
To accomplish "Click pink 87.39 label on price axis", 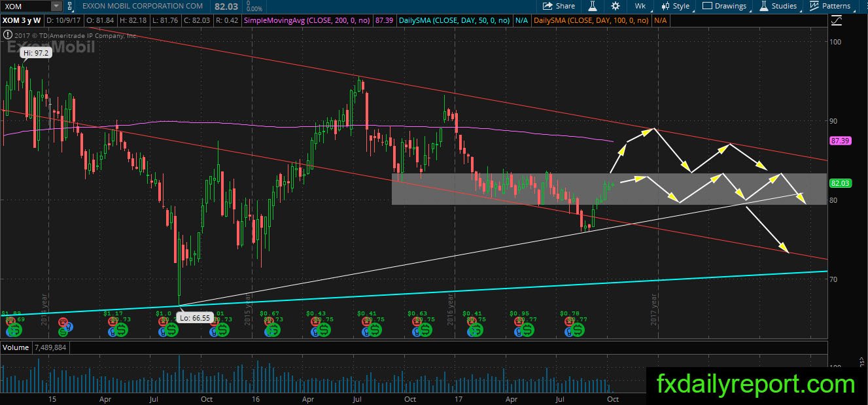I will click(x=839, y=141).
